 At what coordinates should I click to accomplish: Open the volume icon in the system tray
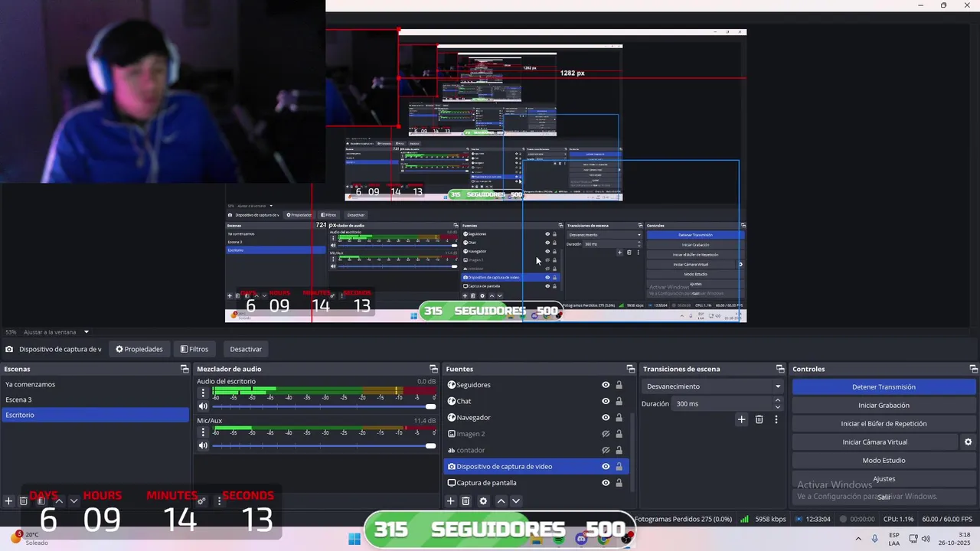pyautogui.click(x=926, y=539)
